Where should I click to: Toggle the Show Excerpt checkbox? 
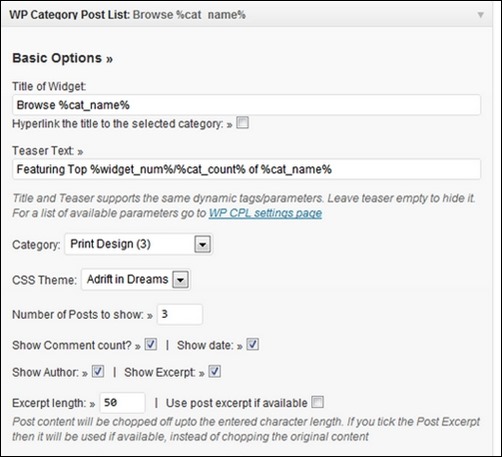[215, 371]
